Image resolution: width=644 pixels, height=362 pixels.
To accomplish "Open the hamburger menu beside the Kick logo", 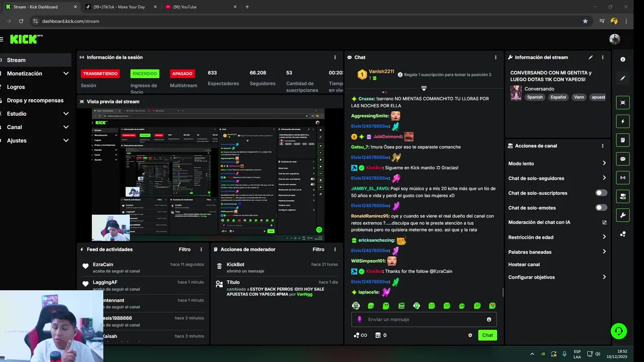I will click(x=2, y=39).
